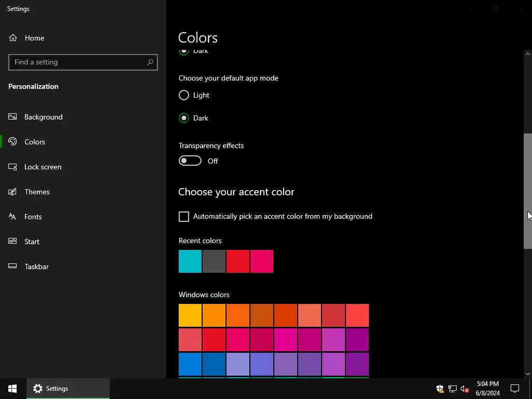Choose first-row second orange swatch
The width and height of the screenshot is (532, 399).
click(214, 315)
